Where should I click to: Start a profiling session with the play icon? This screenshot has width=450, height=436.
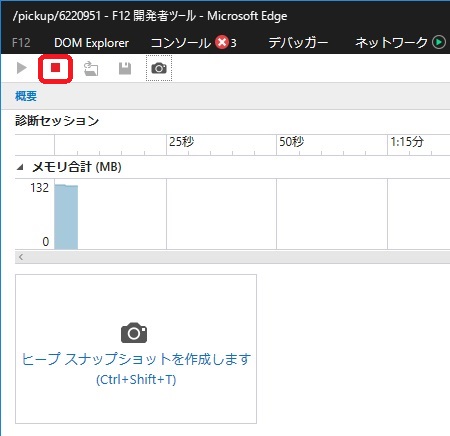[22, 68]
